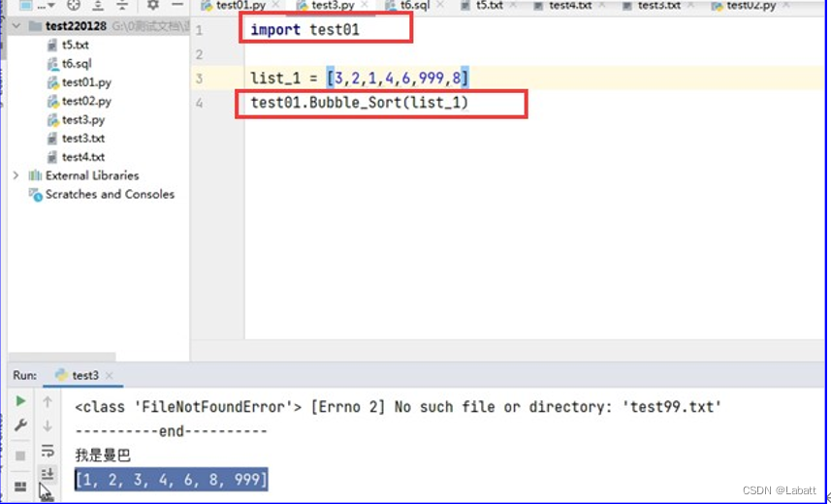This screenshot has height=504, width=831.
Task: Click gutter line number 2
Action: click(x=199, y=54)
